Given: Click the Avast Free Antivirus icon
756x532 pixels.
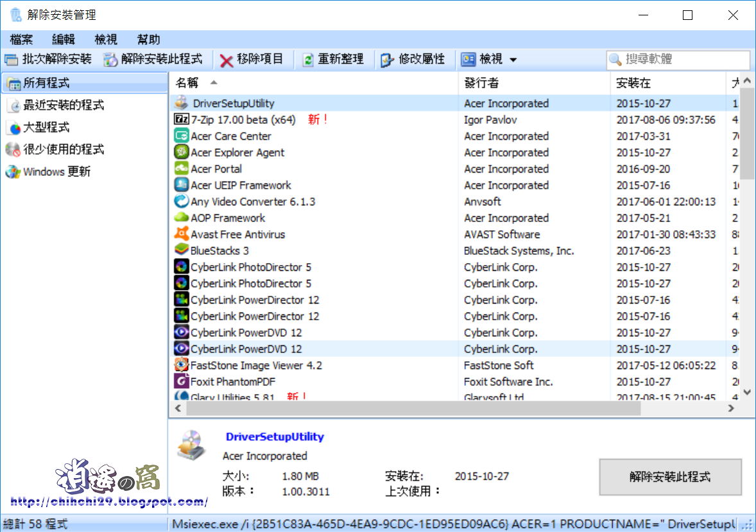Looking at the screenshot, I should [181, 234].
